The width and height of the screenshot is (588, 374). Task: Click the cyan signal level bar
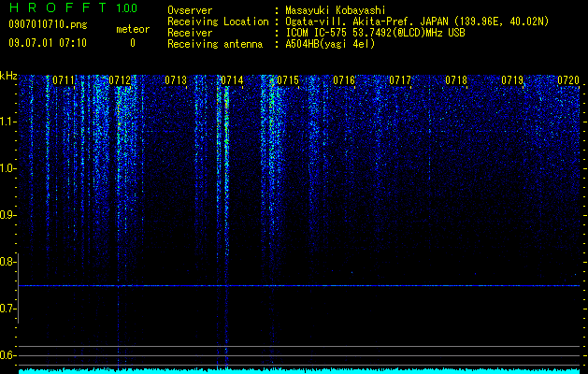(x=299, y=371)
